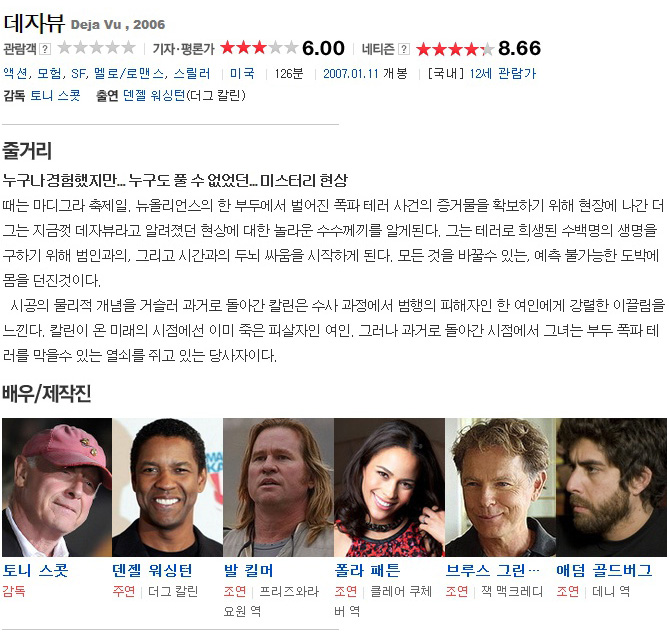Click the 미국 country link
This screenshot has height=643, width=669.
pyautogui.click(x=242, y=74)
